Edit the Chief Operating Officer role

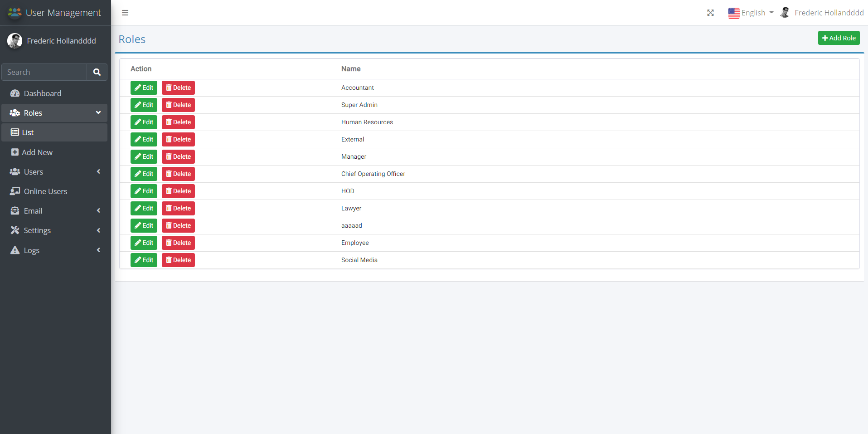144,174
